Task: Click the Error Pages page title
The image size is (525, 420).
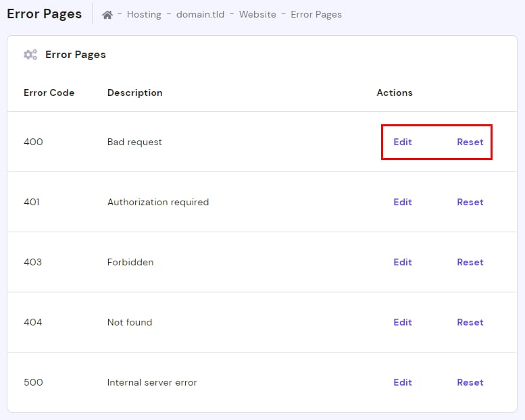Action: 44,14
